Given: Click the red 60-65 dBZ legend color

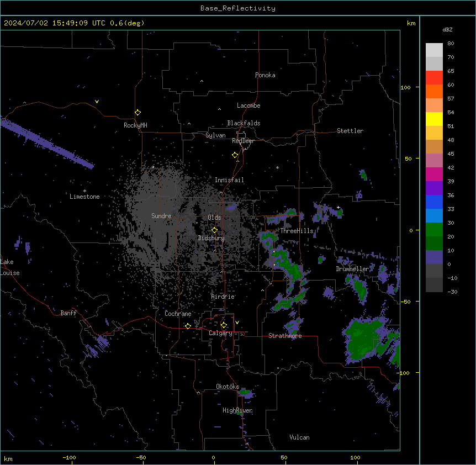Looking at the screenshot, I should [434, 78].
